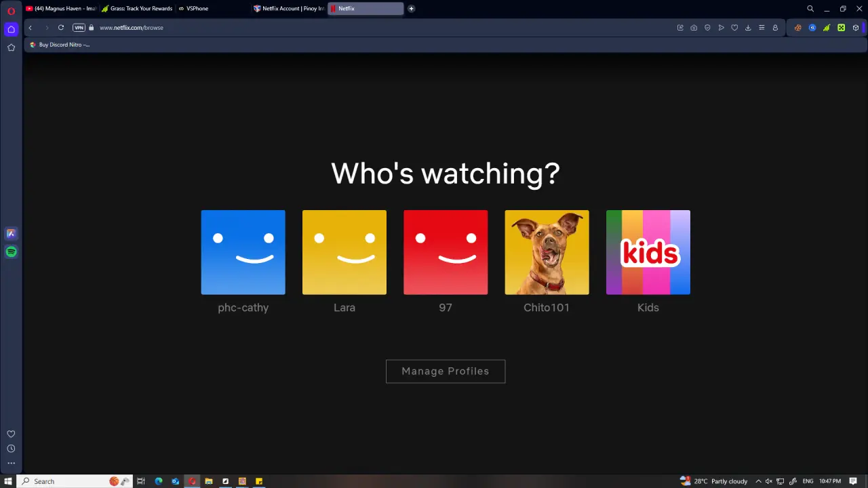Toggle the VPN badge in address bar
Screen dimensions: 868x488
click(x=79, y=28)
